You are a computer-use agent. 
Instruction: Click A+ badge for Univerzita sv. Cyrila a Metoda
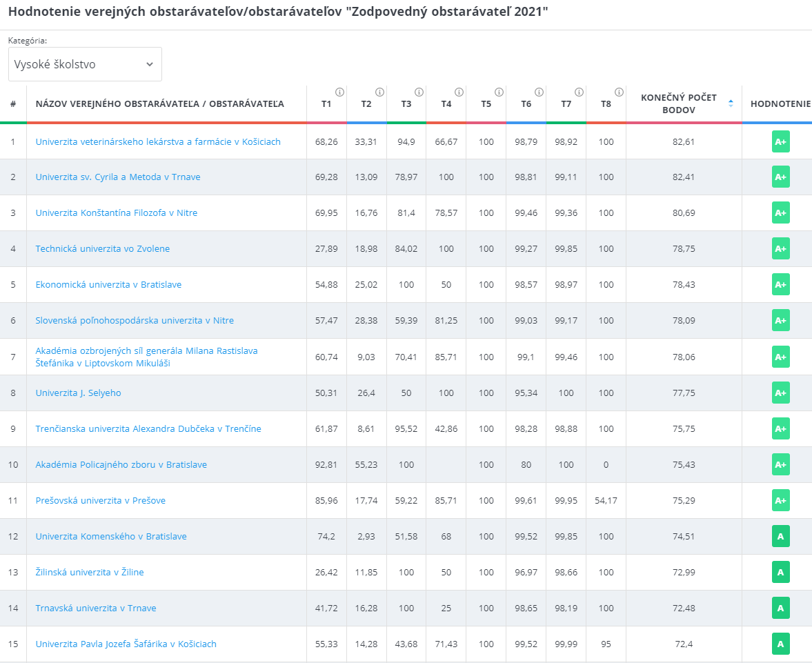click(780, 177)
